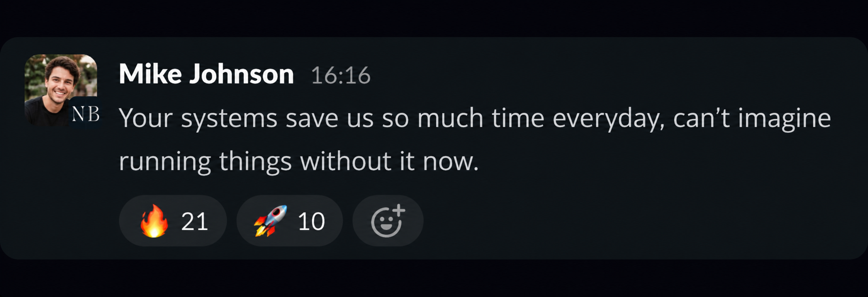This screenshot has width=868, height=297.
Task: Click "without it now." at message end
Action: pos(389,161)
